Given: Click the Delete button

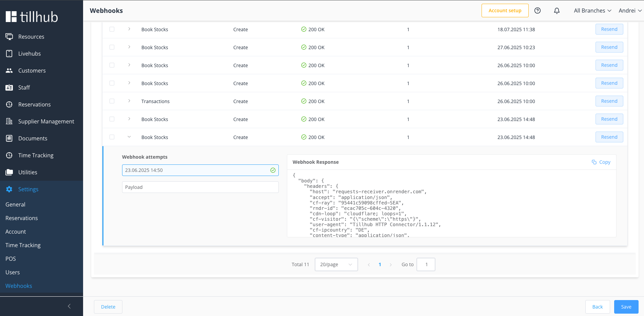Looking at the screenshot, I should pyautogui.click(x=108, y=307).
